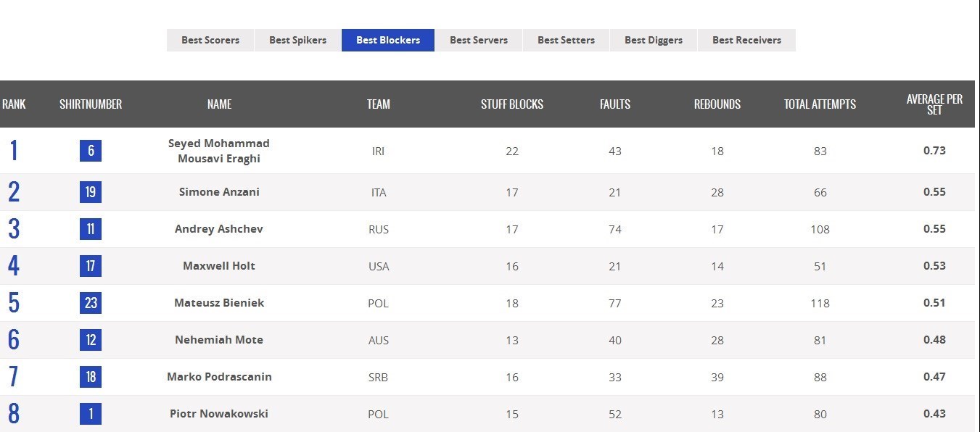Select Andrey Ashchev's name
The width and height of the screenshot is (980, 432).
tap(219, 229)
